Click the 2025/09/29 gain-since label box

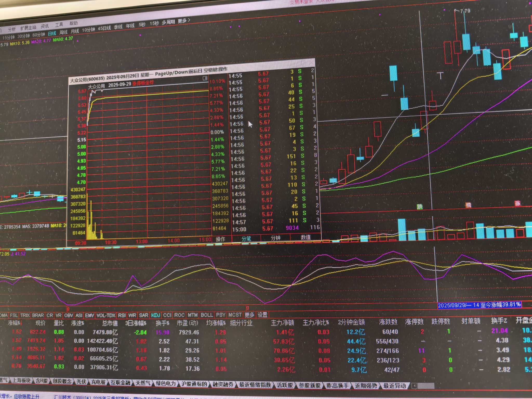pyautogui.click(x=479, y=305)
